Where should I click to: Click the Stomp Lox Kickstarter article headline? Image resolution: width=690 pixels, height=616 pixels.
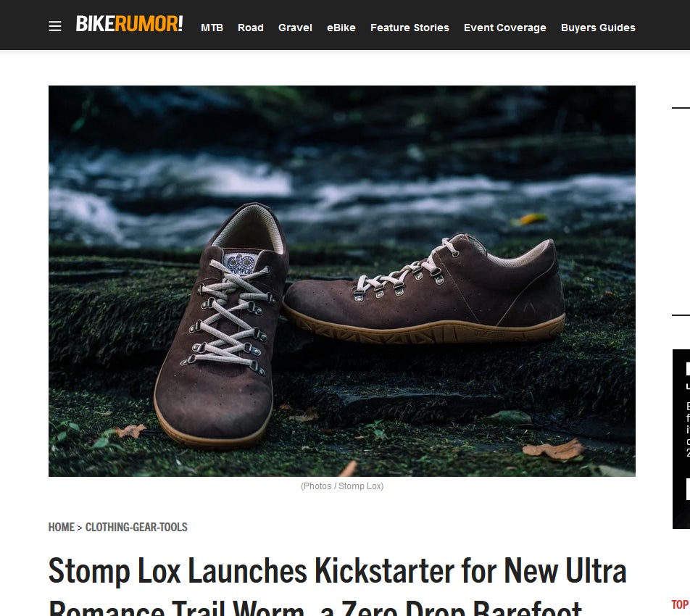pyautogui.click(x=337, y=586)
